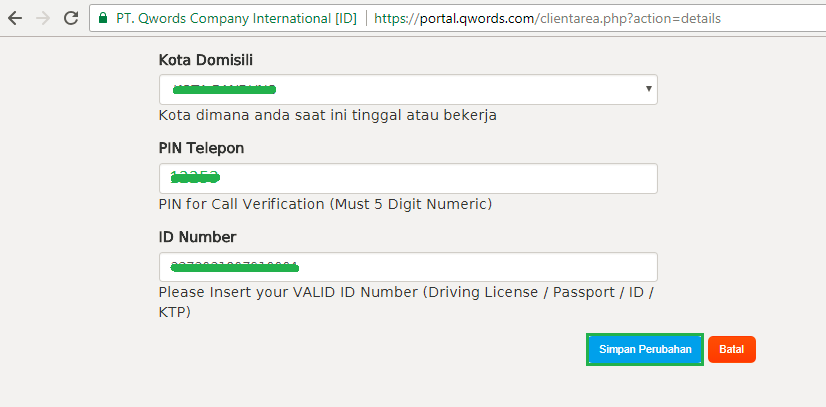Viewport: 826px width, 407px height.
Task: Open the PT. Qwords Company International certificate info
Action: [x=234, y=19]
